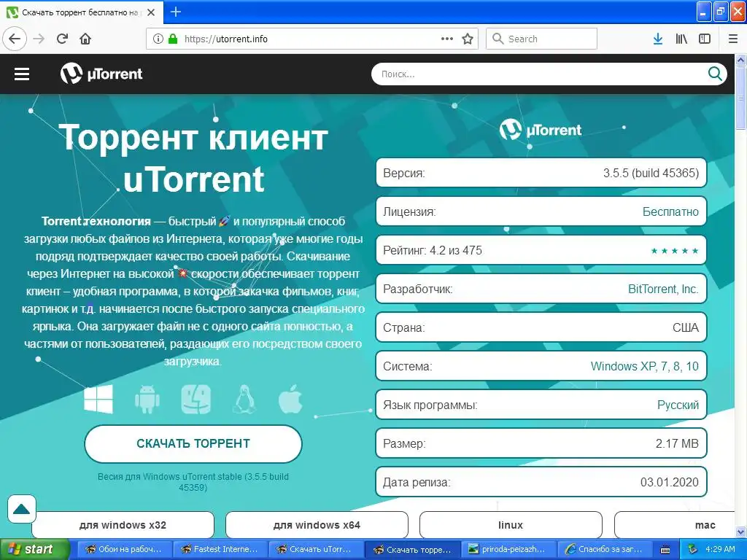Click the page scrollbar up arrow
This screenshot has width=747, height=560.
coord(740,60)
